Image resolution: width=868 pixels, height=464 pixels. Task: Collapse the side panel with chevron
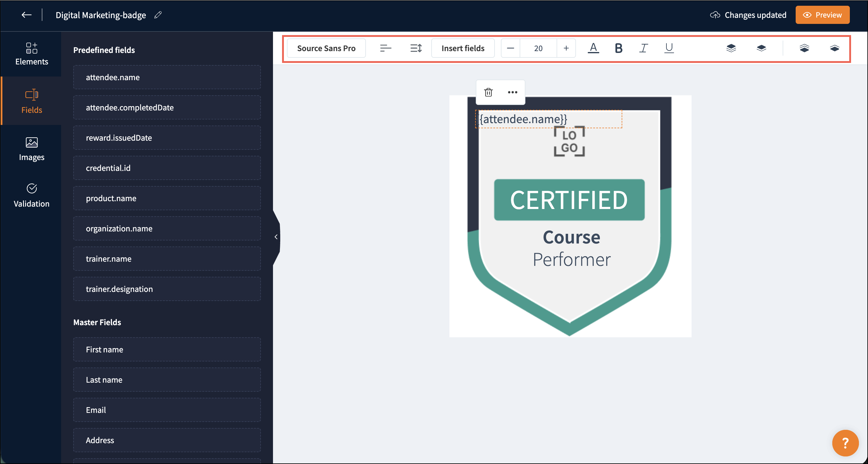[276, 237]
